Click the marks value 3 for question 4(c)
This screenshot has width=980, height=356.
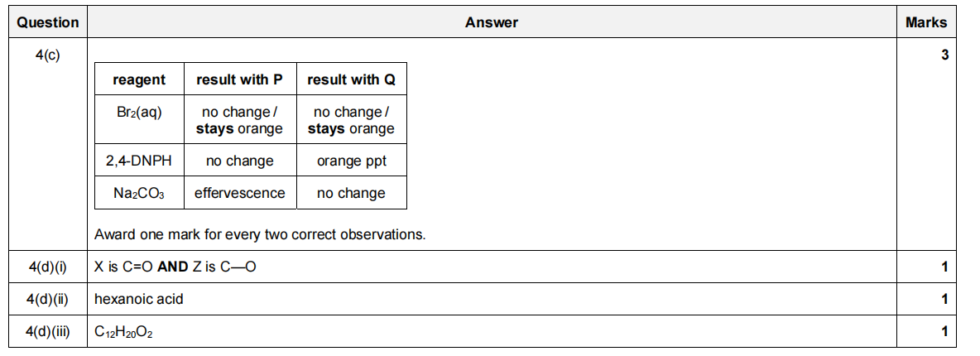[x=944, y=55]
